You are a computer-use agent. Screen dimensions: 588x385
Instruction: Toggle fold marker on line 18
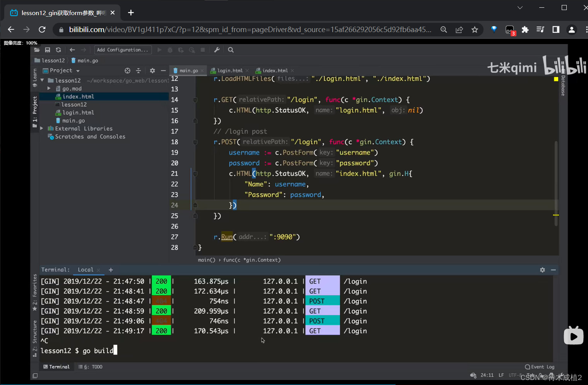pyautogui.click(x=195, y=142)
